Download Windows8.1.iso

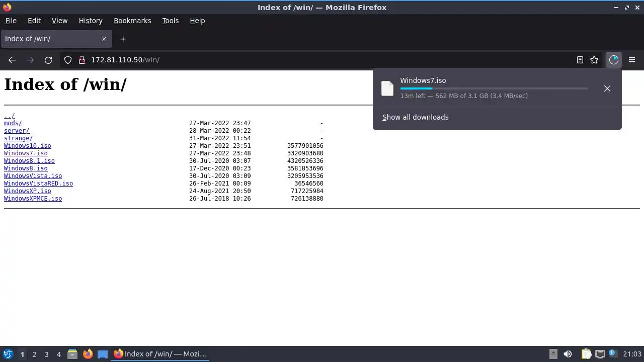[x=29, y=161]
